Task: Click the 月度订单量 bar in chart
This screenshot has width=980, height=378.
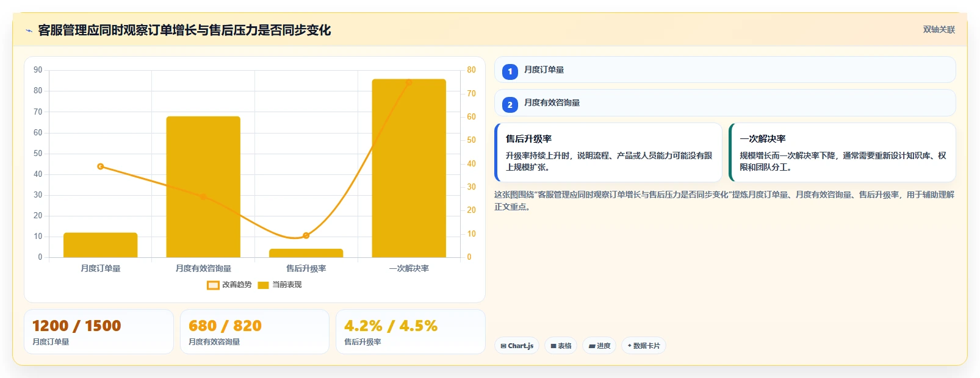Action: coord(101,245)
